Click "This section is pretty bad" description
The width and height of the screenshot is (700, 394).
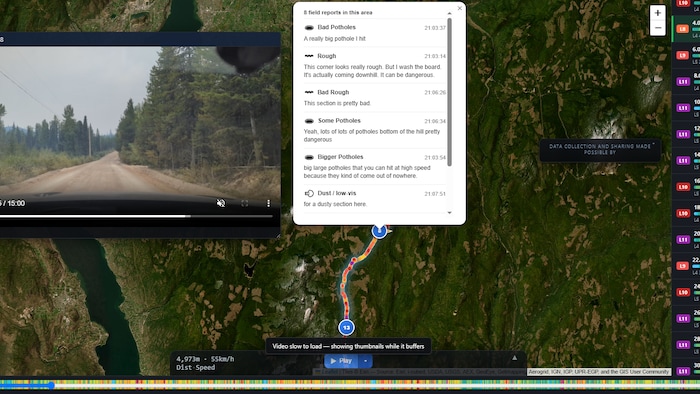[x=337, y=103]
